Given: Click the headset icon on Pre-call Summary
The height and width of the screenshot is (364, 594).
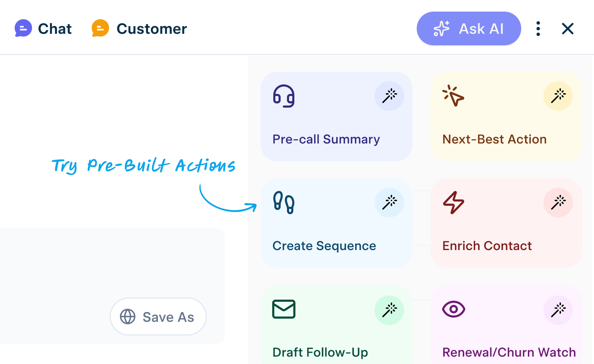Looking at the screenshot, I should click(x=284, y=96).
